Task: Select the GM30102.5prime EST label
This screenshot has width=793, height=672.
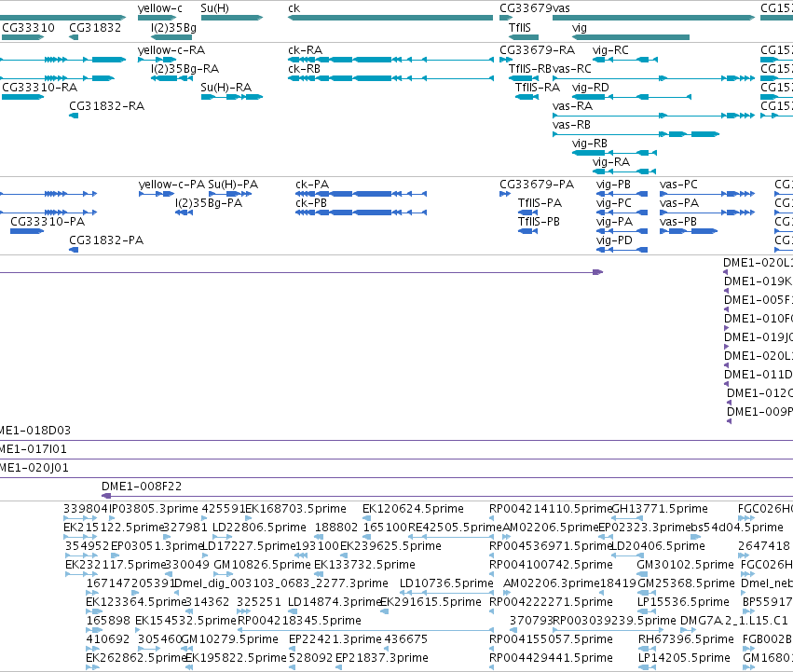Action: 685,564
